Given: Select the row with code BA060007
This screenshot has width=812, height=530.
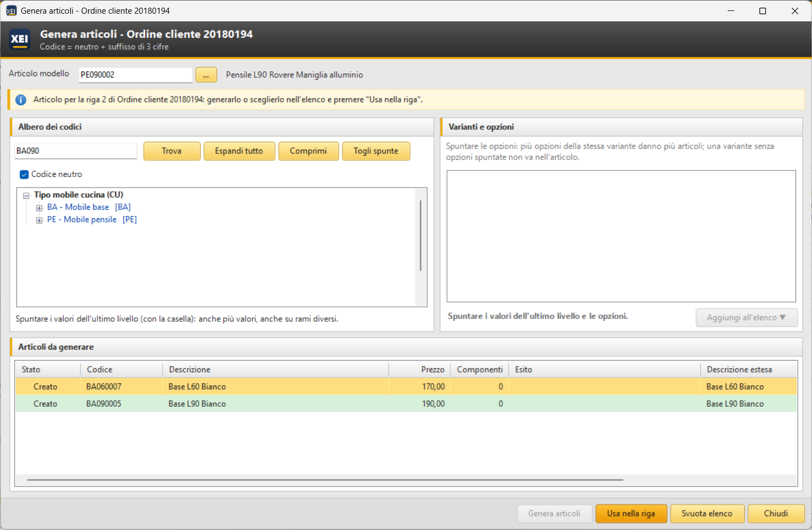Looking at the screenshot, I should pyautogui.click(x=406, y=386).
